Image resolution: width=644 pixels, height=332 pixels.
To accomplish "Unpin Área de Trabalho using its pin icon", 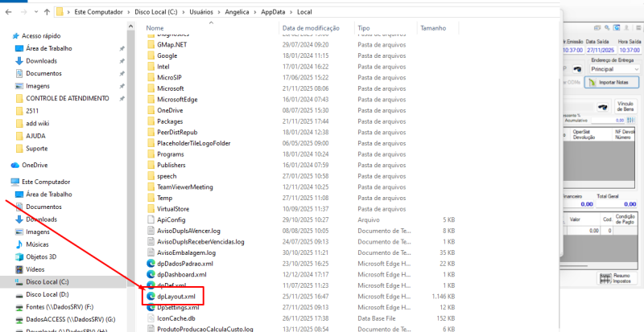I will click(122, 48).
